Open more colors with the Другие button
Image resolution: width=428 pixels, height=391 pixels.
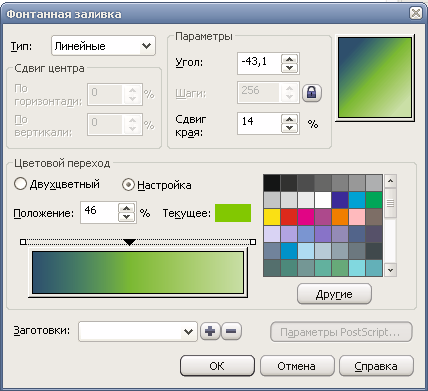pyautogui.click(x=334, y=294)
